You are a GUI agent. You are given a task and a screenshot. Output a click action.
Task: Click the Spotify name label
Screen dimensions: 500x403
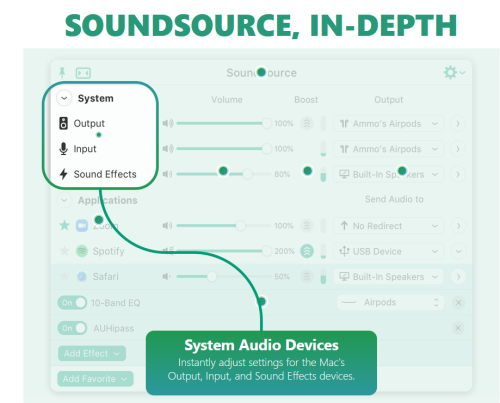108,251
